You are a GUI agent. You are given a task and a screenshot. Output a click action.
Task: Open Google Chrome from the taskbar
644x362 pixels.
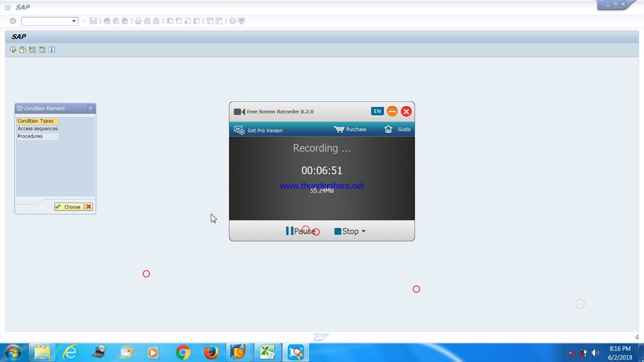pyautogui.click(x=183, y=352)
